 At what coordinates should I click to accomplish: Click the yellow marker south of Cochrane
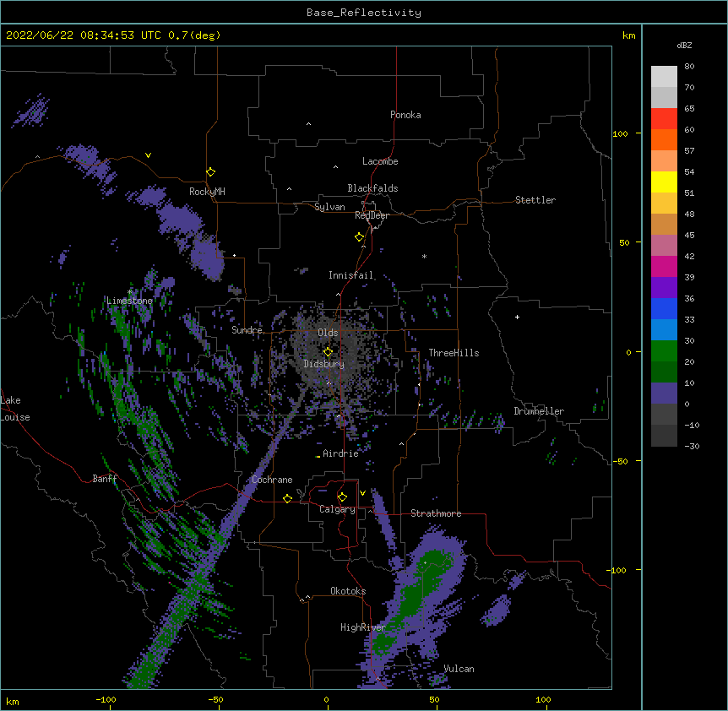[287, 498]
